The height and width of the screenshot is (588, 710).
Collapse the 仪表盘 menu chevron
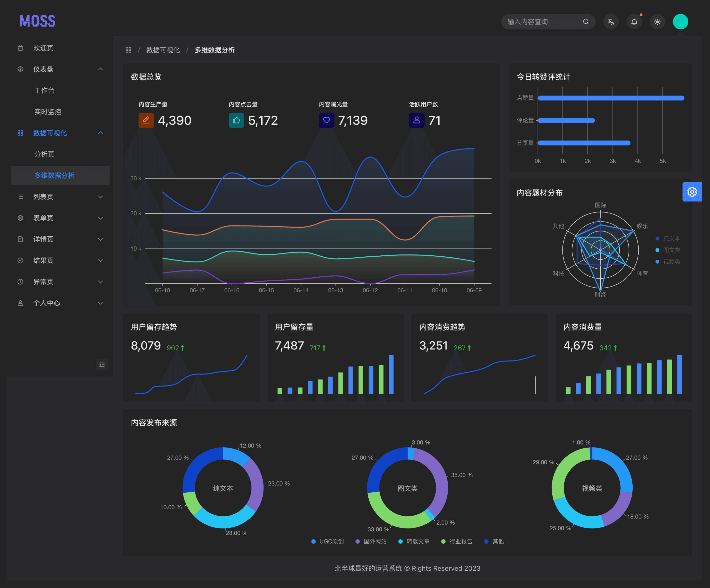(101, 69)
